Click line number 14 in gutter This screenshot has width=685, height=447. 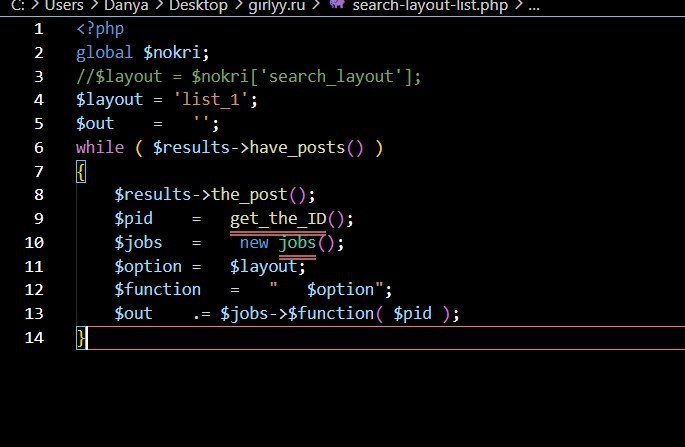click(34, 337)
